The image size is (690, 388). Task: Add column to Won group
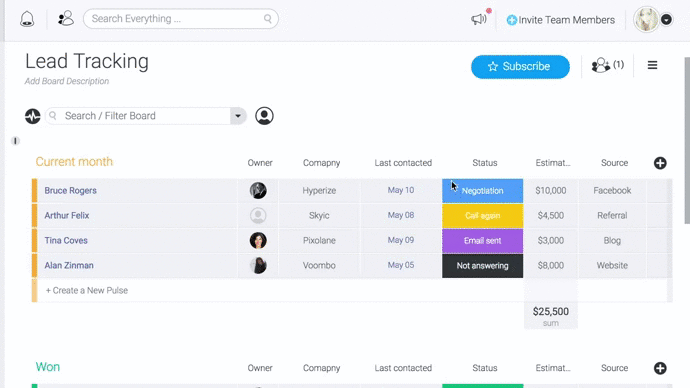pos(660,368)
